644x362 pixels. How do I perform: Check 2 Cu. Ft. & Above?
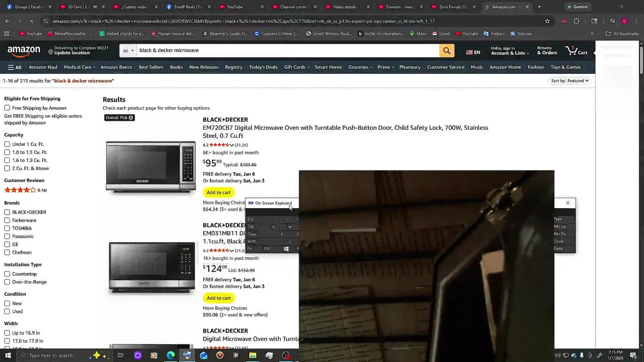(7, 168)
